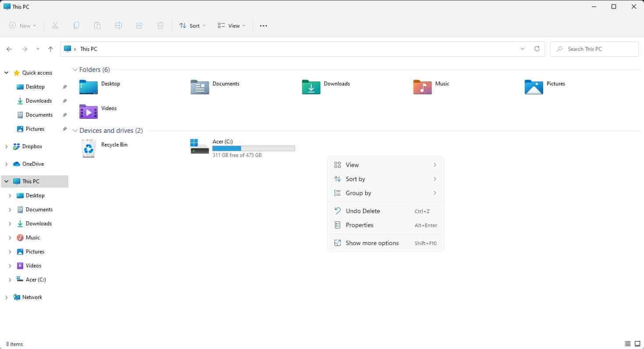Screen dimensions: 644x349
Task: Click the New button in toolbar
Action: pos(23,26)
